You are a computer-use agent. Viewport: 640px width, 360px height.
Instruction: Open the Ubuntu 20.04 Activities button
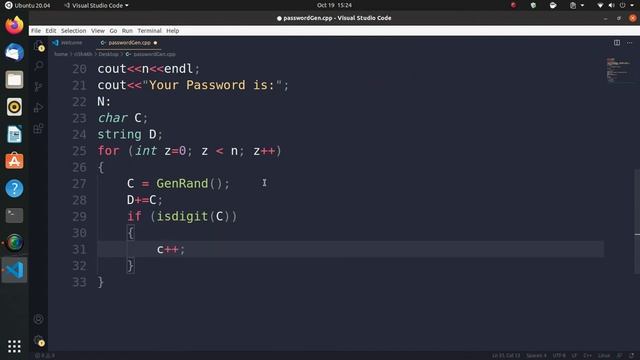tap(27, 5)
